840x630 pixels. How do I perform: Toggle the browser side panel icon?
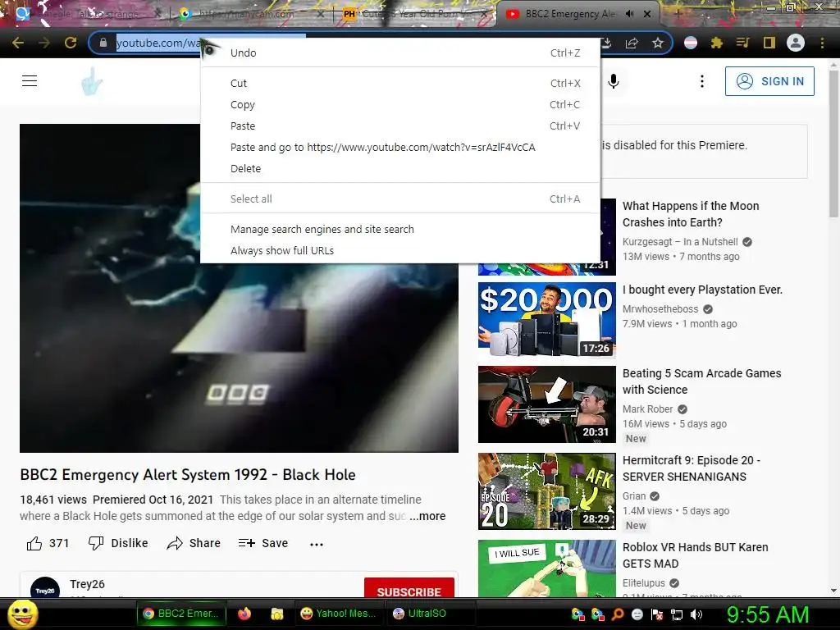point(769,43)
